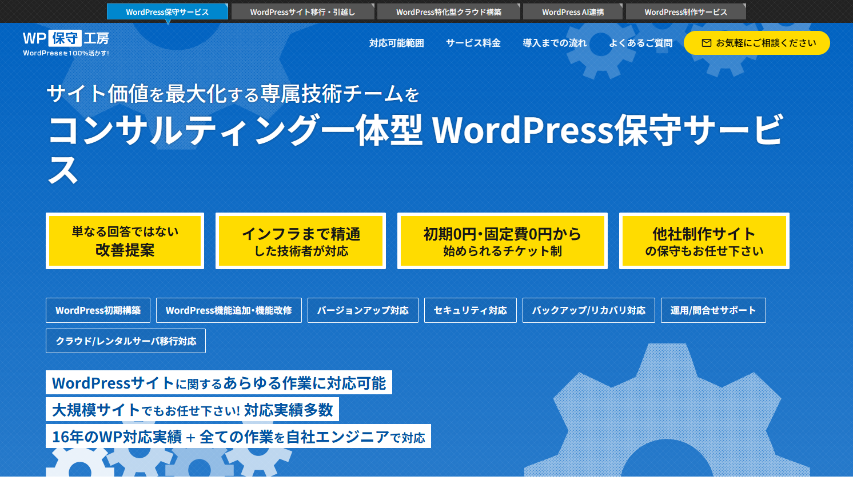Select the クラウド/レンタルサーバ移行対応 tag
This screenshot has width=853, height=504.
(125, 341)
